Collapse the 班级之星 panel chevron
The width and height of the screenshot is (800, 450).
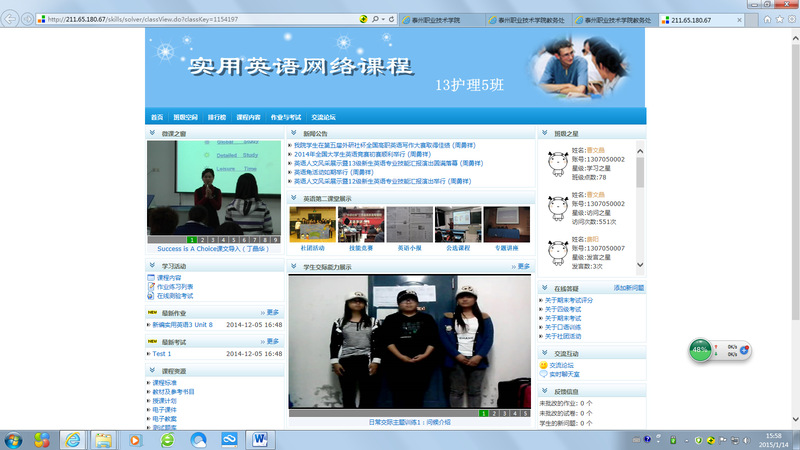click(x=545, y=132)
